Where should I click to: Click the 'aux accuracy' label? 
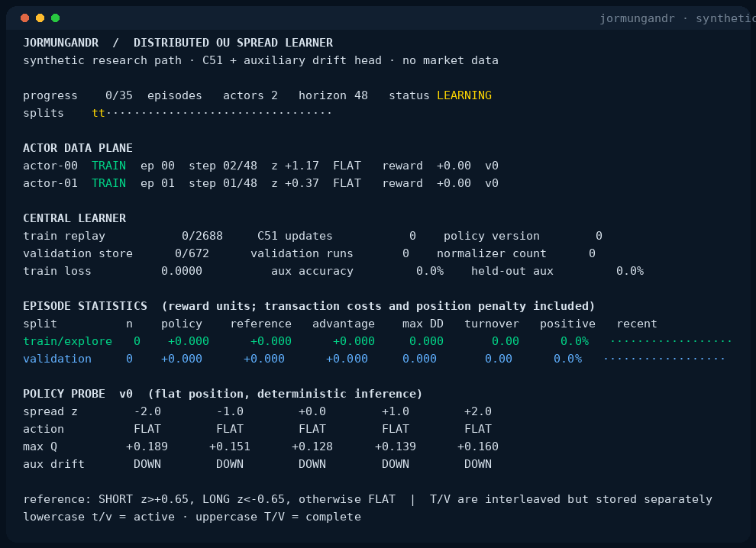click(312, 272)
